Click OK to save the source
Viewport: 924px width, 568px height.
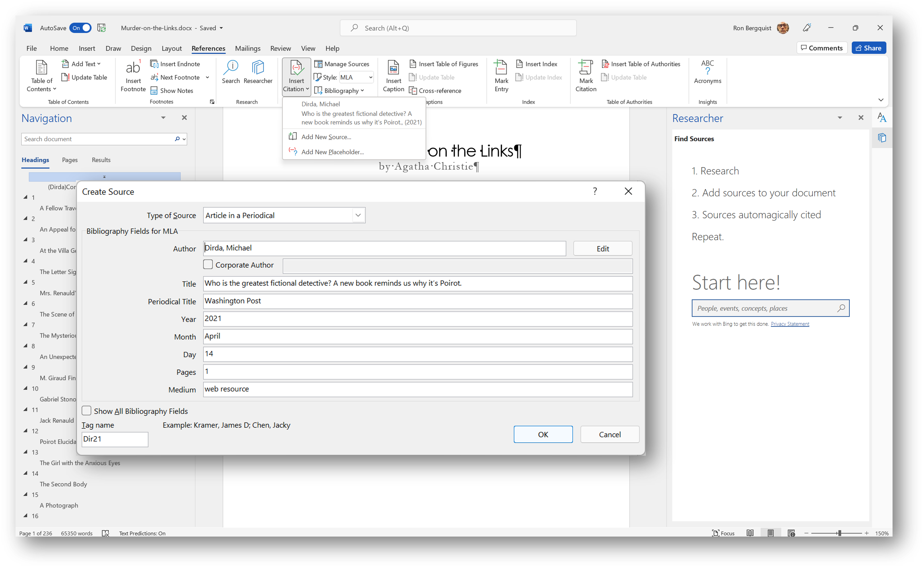click(x=543, y=434)
